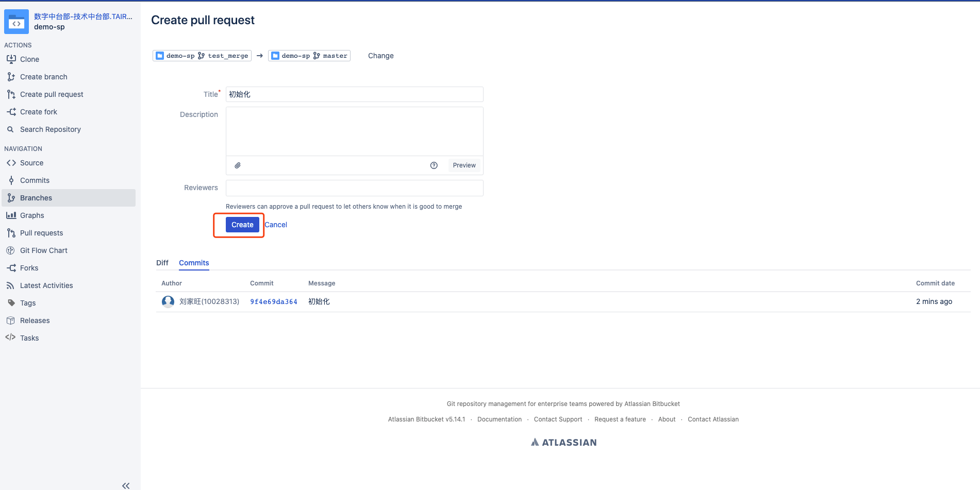The image size is (980, 490).
Task: Click the repository avatar icon
Action: click(16, 22)
